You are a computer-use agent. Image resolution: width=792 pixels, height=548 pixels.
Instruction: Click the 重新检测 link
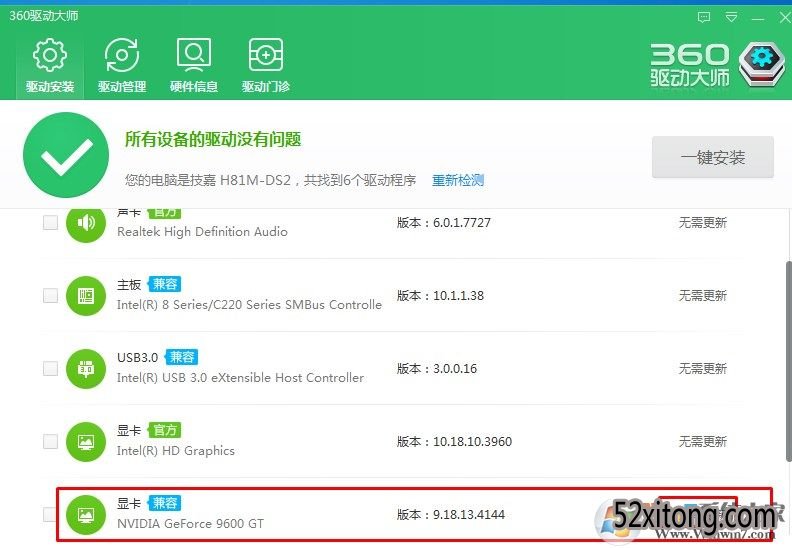point(458,180)
